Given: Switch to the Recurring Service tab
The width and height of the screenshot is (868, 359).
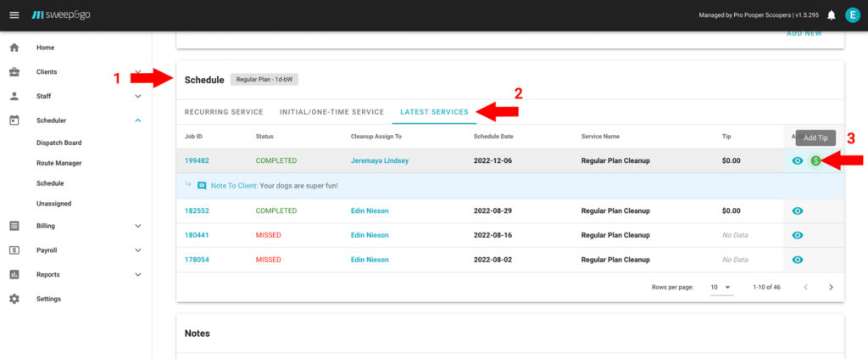Looking at the screenshot, I should [224, 112].
